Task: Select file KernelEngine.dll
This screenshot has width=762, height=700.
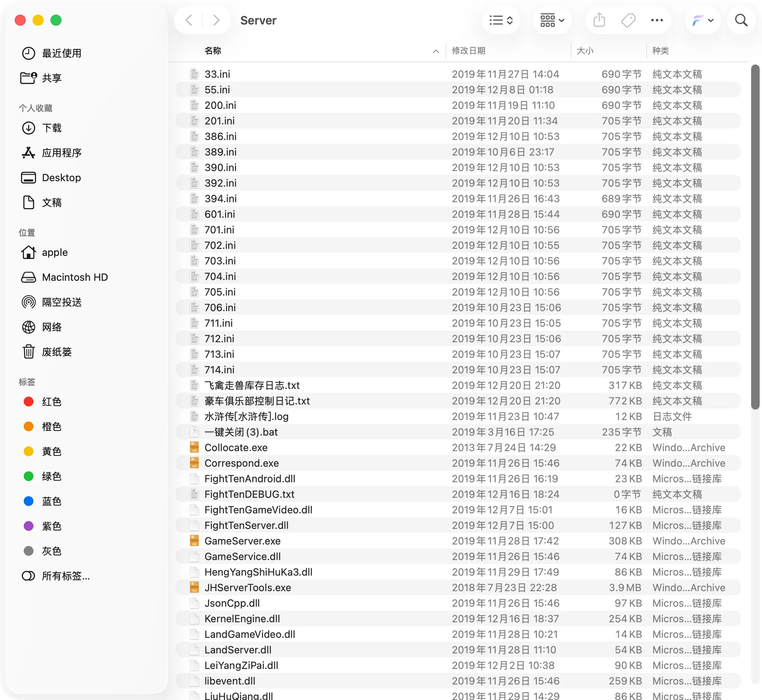Action: (458, 619)
